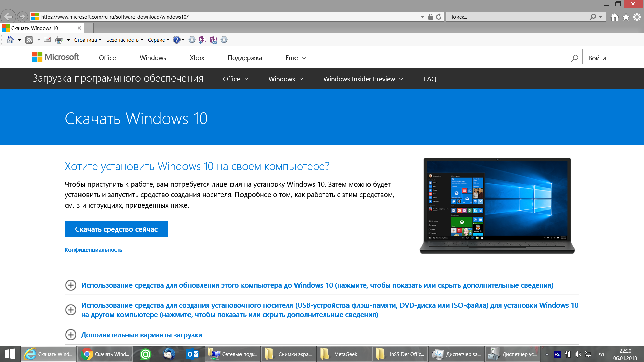Open Favorites star icon
Screen dimensions: 644x362
[626, 17]
